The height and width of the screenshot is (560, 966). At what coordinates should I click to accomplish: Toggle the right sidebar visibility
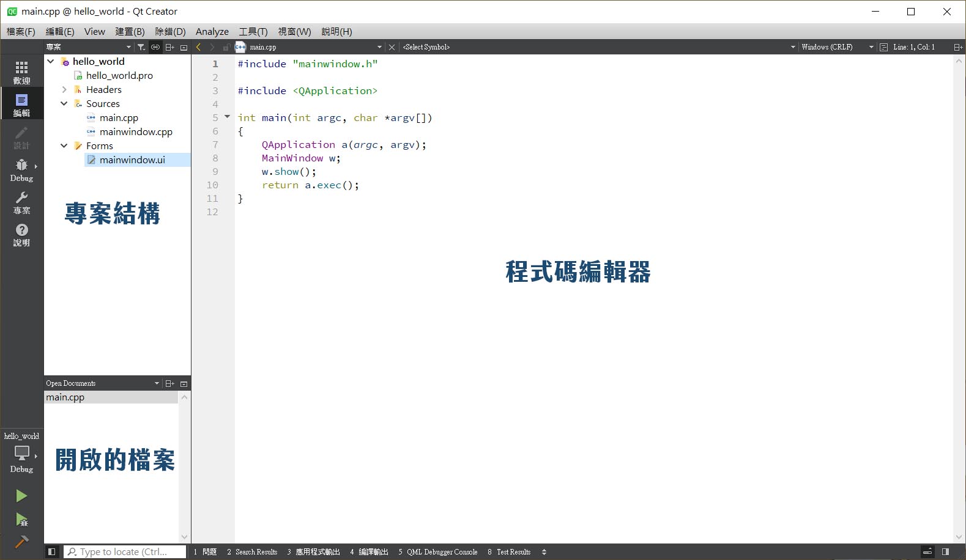(946, 551)
